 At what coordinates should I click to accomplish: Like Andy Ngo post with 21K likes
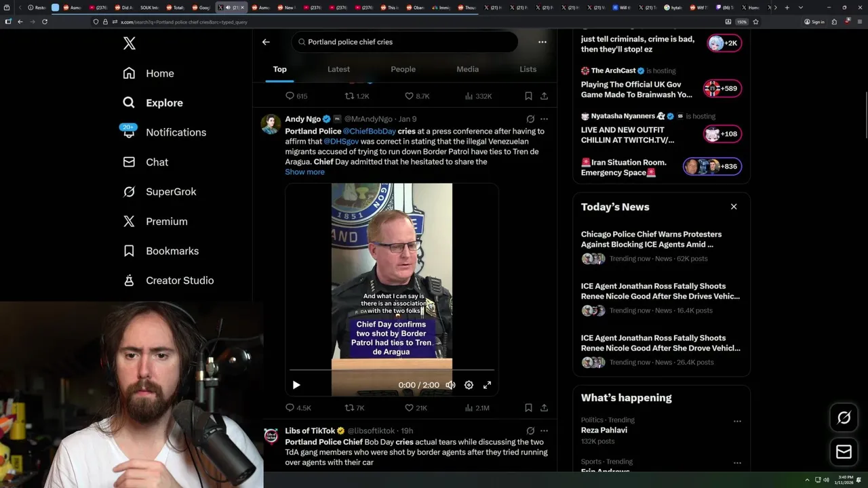416,408
